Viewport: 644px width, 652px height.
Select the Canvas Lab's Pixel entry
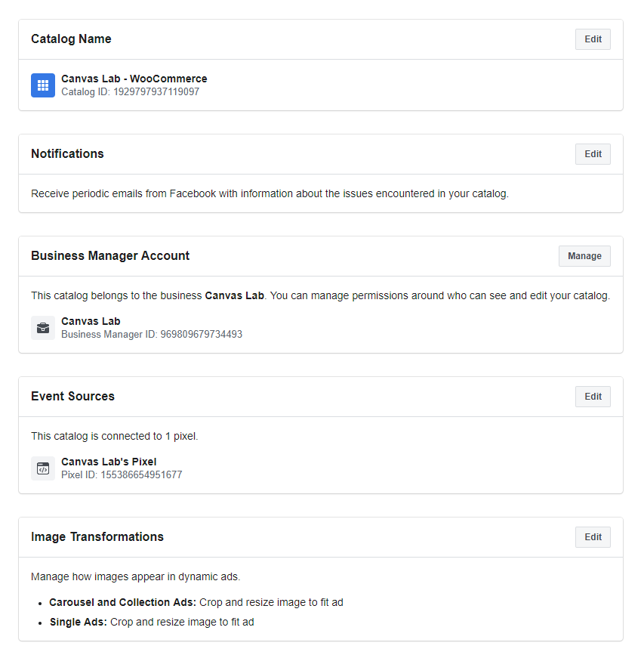pos(109,462)
